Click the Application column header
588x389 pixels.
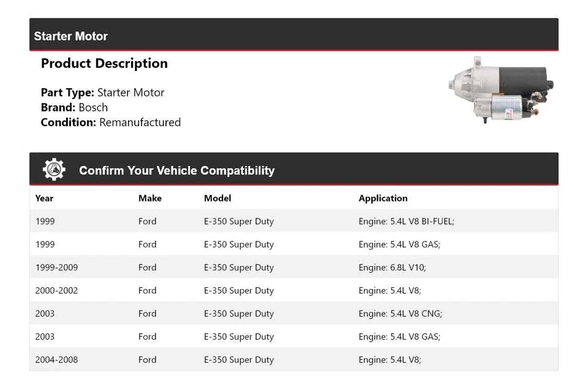click(x=383, y=198)
